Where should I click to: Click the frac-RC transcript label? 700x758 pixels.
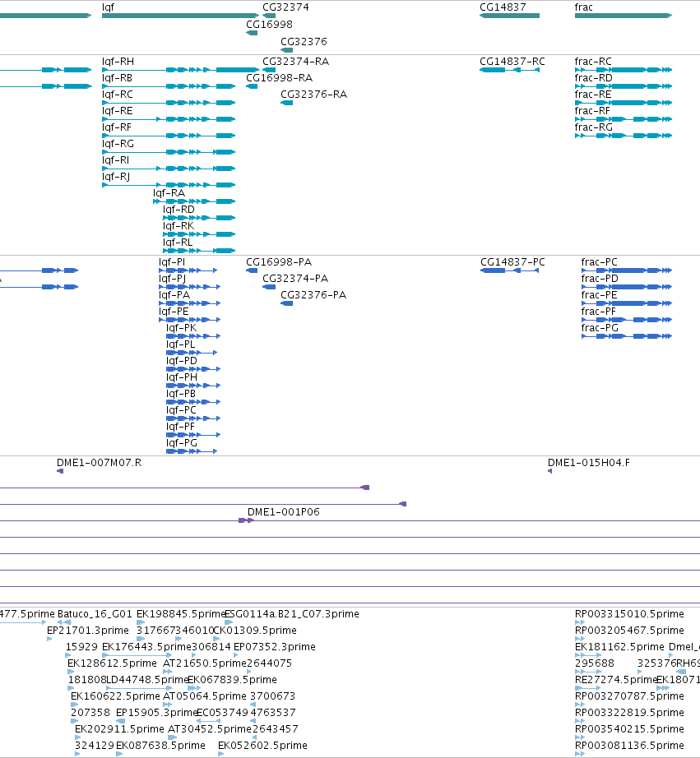click(593, 62)
